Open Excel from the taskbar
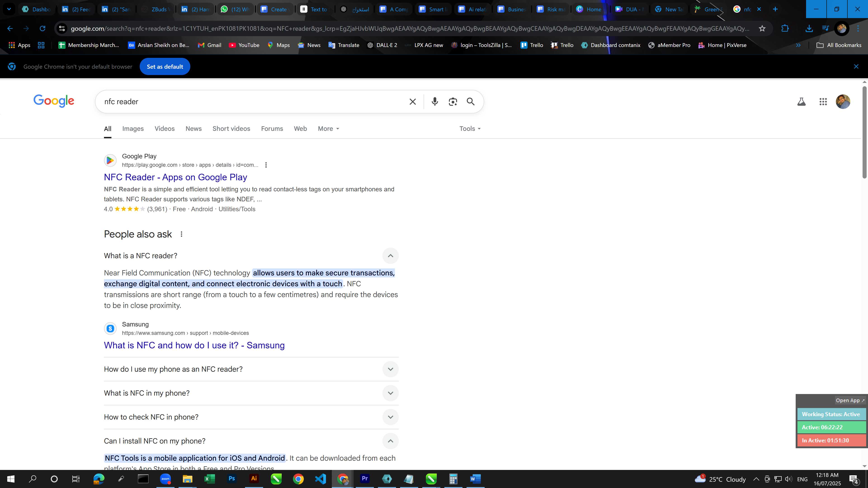868x488 pixels. (x=210, y=479)
